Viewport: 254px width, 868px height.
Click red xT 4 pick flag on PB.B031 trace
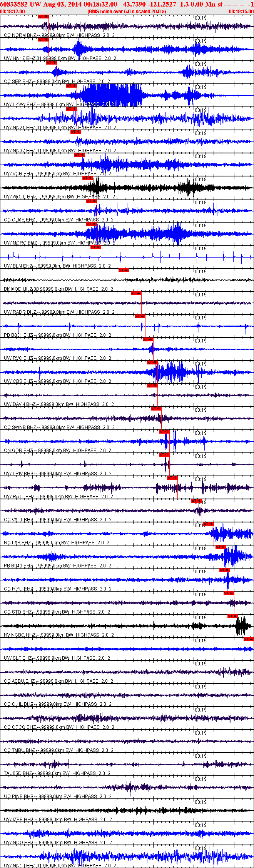click(140, 316)
